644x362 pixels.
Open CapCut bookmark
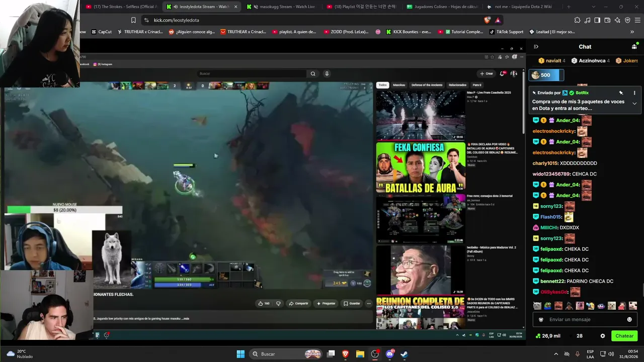(101, 32)
